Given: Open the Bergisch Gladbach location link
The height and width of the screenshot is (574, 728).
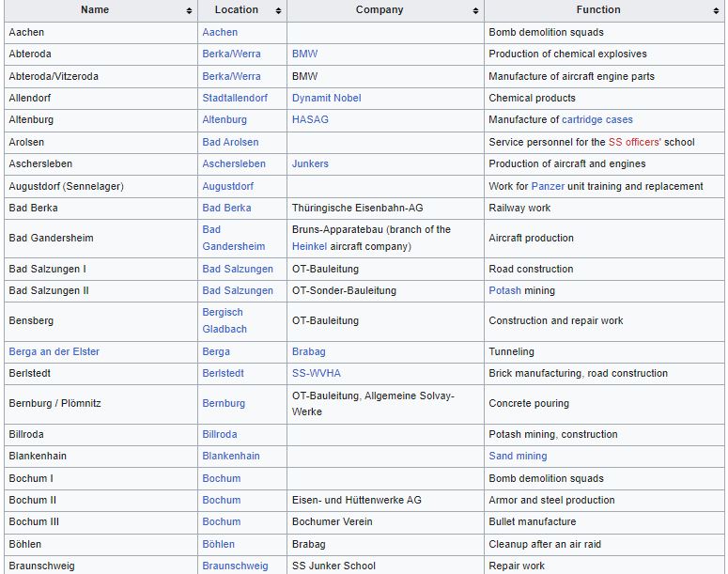Looking at the screenshot, I should click(223, 320).
